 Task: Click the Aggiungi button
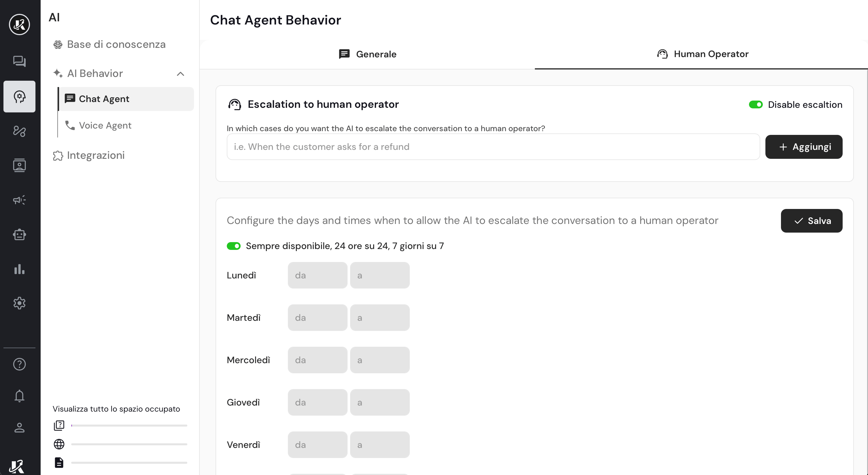(x=804, y=147)
